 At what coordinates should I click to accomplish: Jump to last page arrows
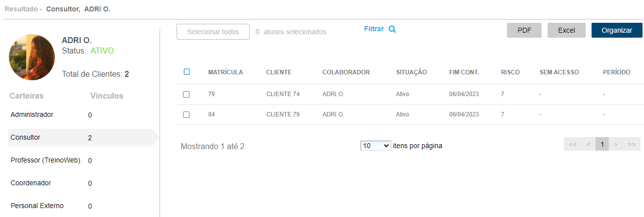click(631, 144)
